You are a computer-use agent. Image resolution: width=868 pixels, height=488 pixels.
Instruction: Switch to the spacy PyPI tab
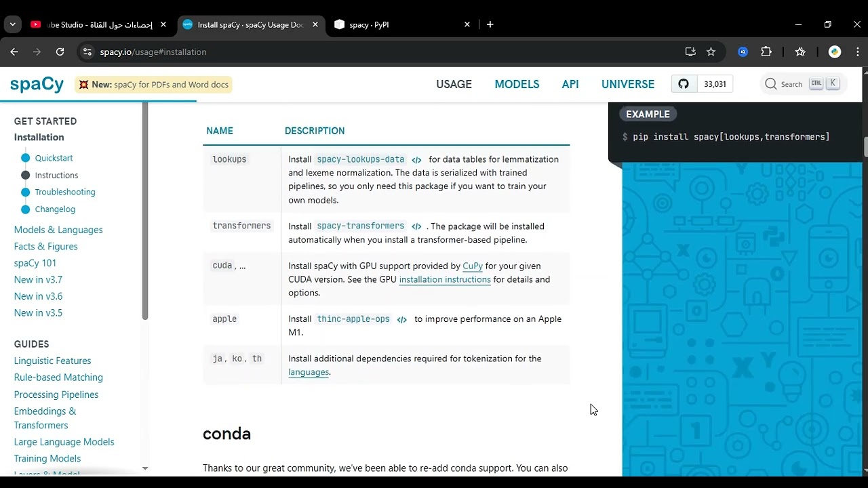click(x=401, y=24)
